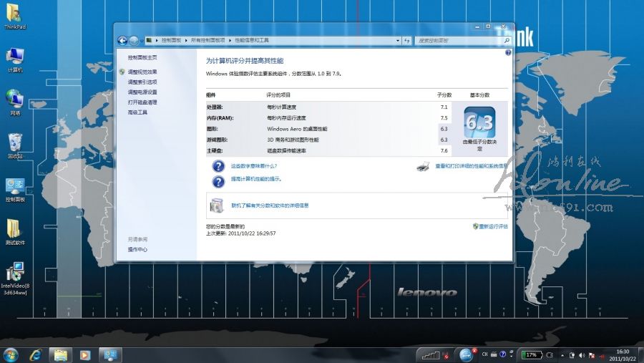
Task: Click the back arrow in Control Panel
Action: point(122,41)
